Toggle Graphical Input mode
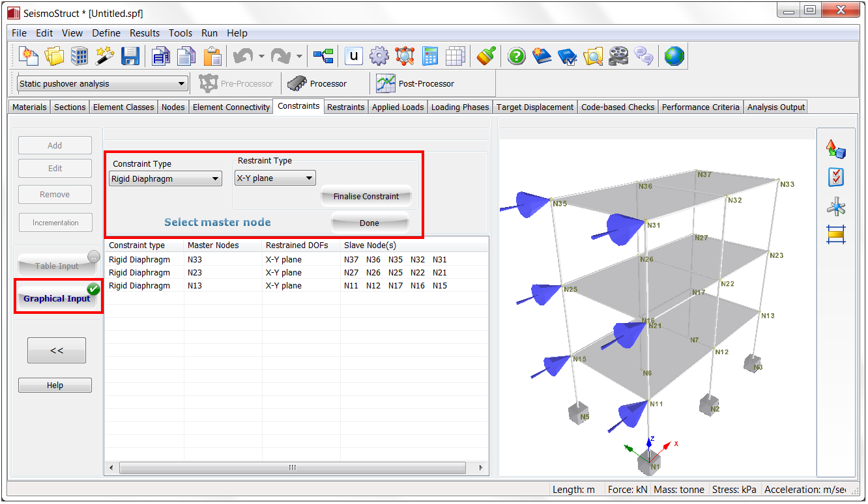Screen dimensions: 868x504 [x=57, y=298]
